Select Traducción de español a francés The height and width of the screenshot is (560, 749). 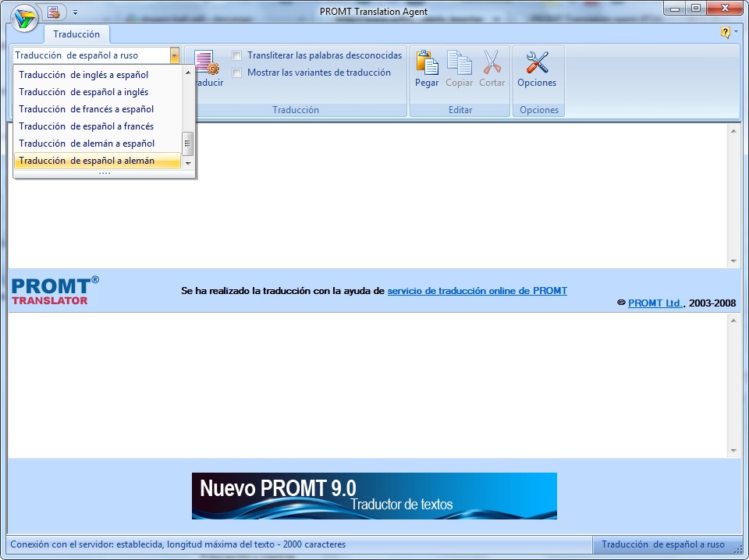[x=98, y=126]
